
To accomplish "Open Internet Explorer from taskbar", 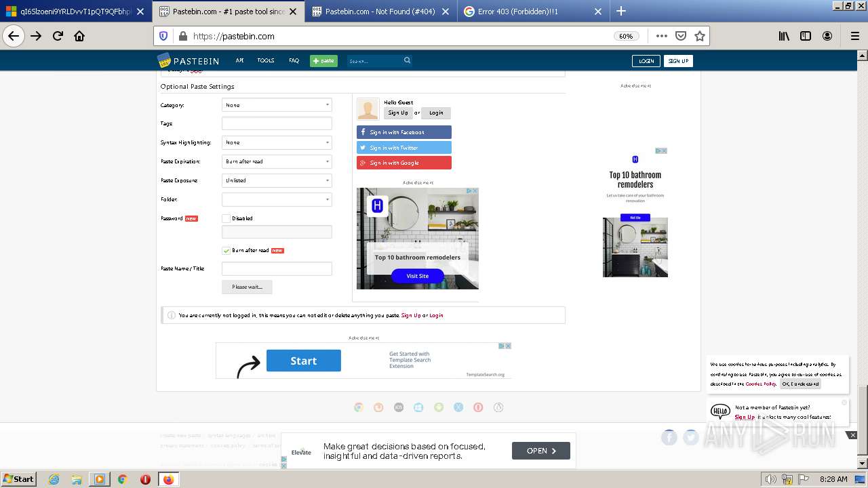I will click(54, 479).
